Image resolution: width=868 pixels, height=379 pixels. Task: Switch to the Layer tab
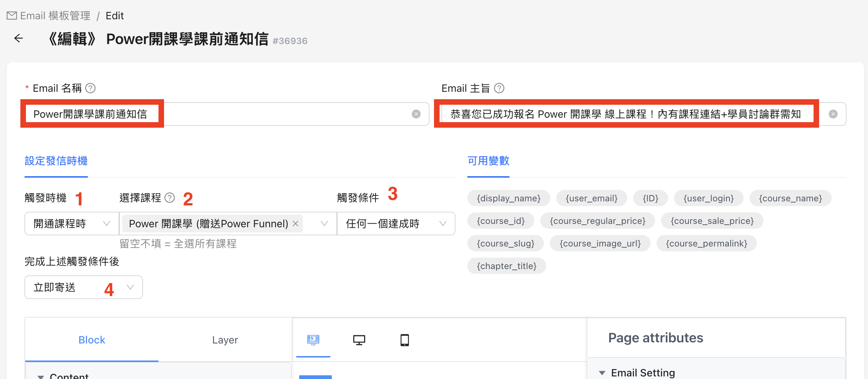225,339
